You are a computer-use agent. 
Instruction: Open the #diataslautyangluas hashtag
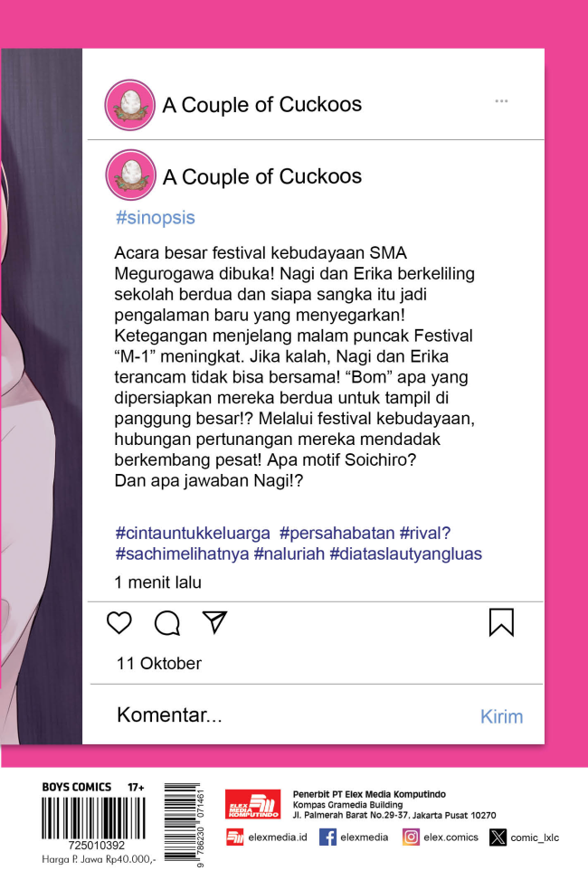click(x=405, y=554)
